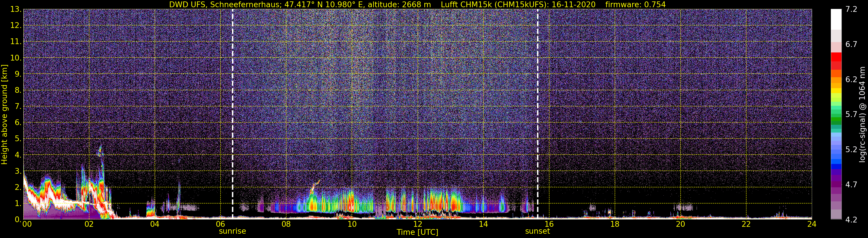Image resolution: width=868 pixels, height=238 pixels.
Task: Click the time axis tick '10'
Action: point(352,224)
